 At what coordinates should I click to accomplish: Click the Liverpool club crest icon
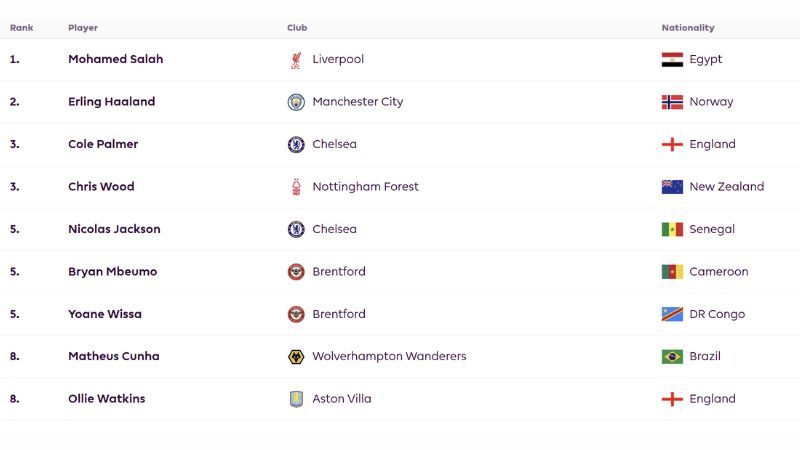coord(296,60)
